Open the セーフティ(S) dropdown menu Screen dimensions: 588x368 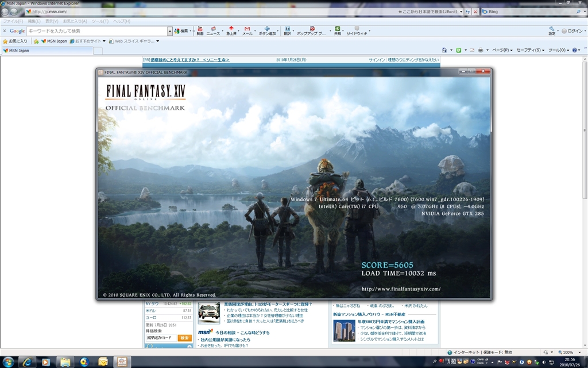pos(530,50)
